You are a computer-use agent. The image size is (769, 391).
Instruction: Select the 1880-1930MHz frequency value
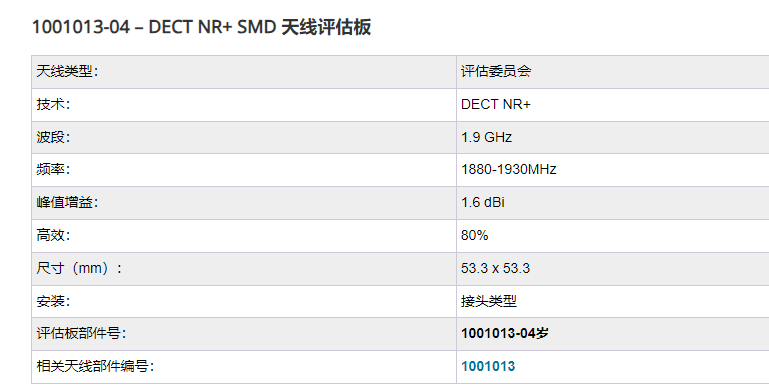[509, 170]
